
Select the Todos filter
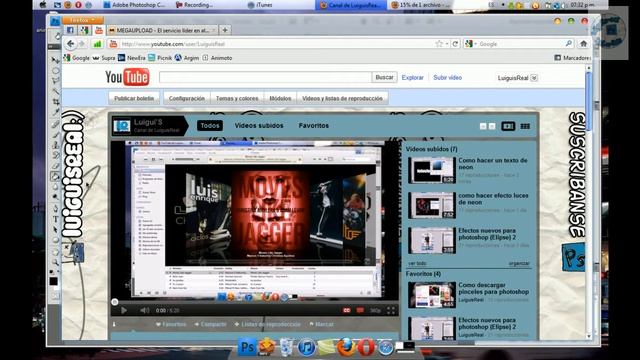(x=210, y=126)
